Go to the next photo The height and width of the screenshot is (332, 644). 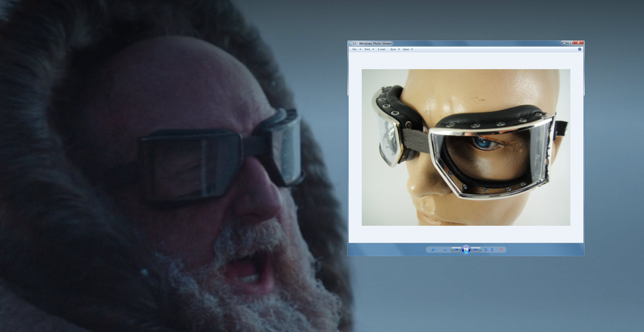pyautogui.click(x=476, y=249)
